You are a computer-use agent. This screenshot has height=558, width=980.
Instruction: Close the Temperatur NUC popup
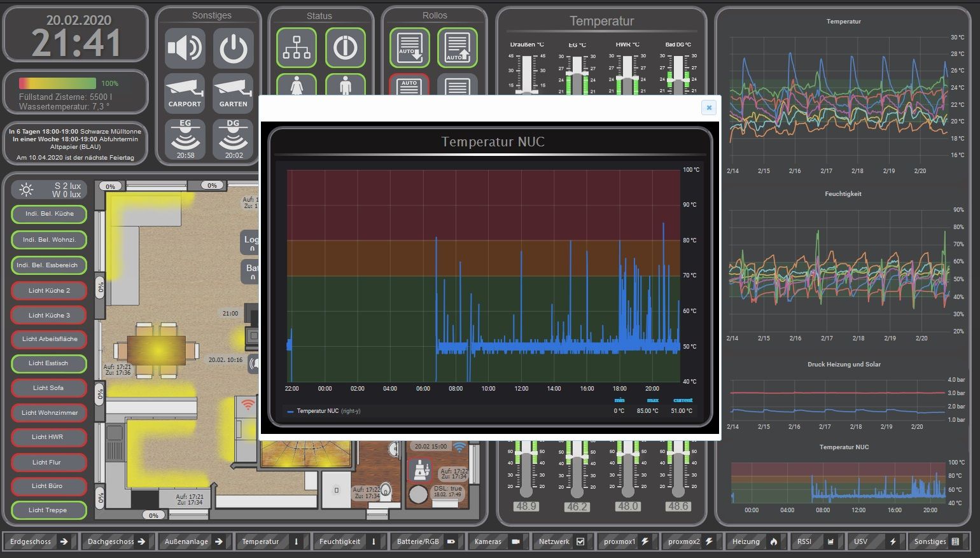click(709, 108)
